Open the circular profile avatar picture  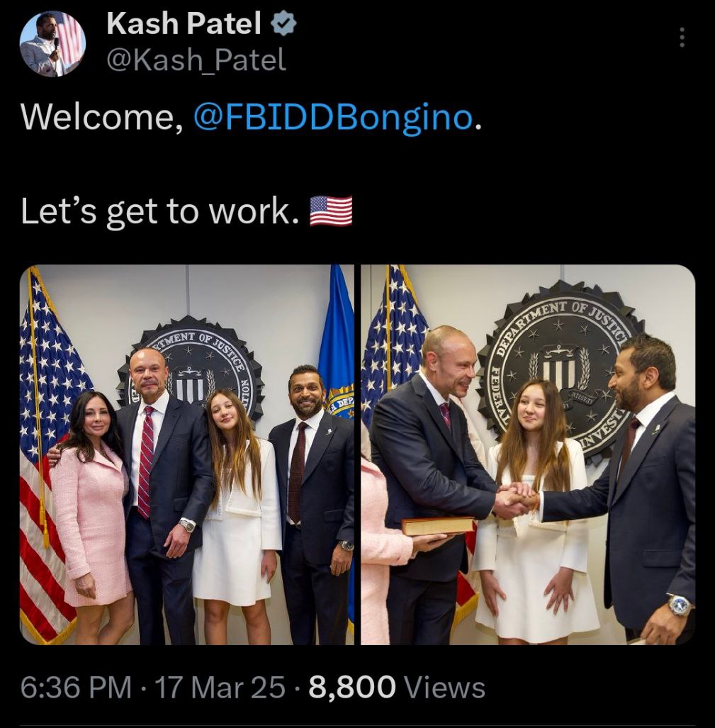53,44
